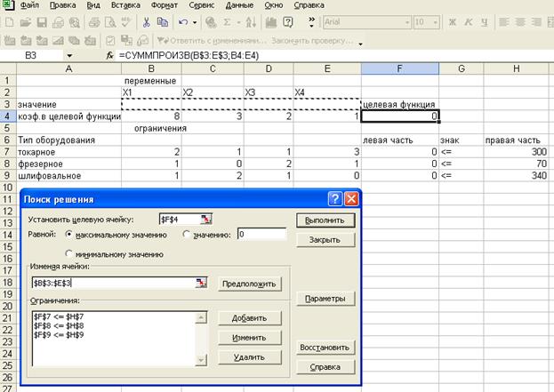Viewport: 554px width, 392px height.
Task: Click the 'значению' value input field
Action: [x=261, y=235]
